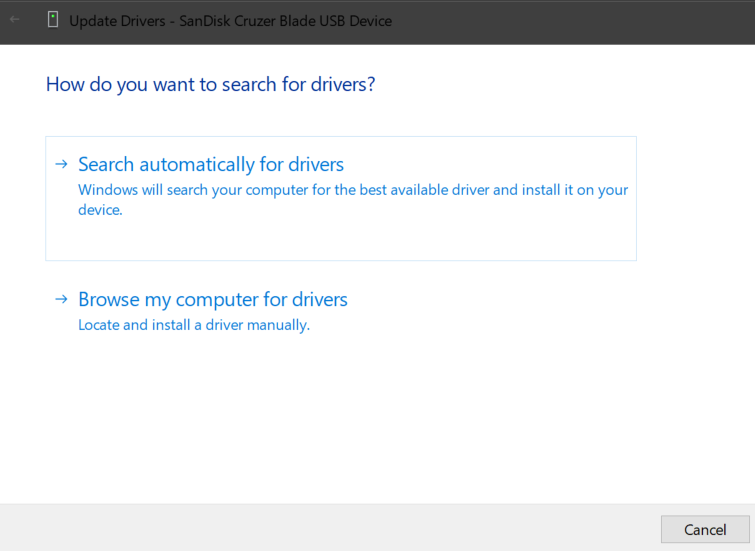The image size is (755, 551).
Task: Click 'Windows will search your computer' description
Action: 353,199
